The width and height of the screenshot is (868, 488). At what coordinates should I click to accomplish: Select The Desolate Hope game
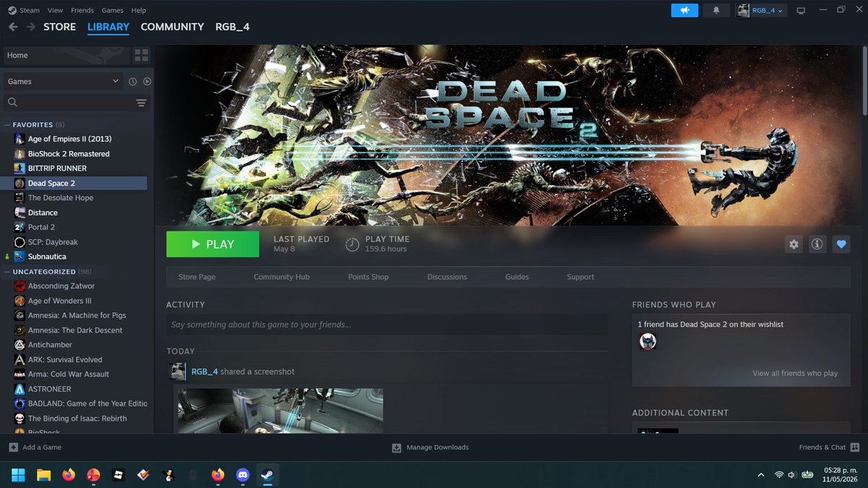tap(61, 198)
